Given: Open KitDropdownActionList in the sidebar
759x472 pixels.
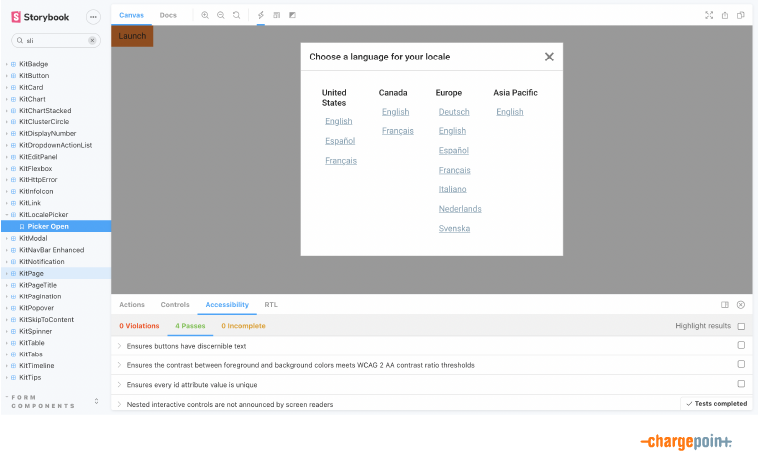Looking at the screenshot, I should [x=55, y=145].
